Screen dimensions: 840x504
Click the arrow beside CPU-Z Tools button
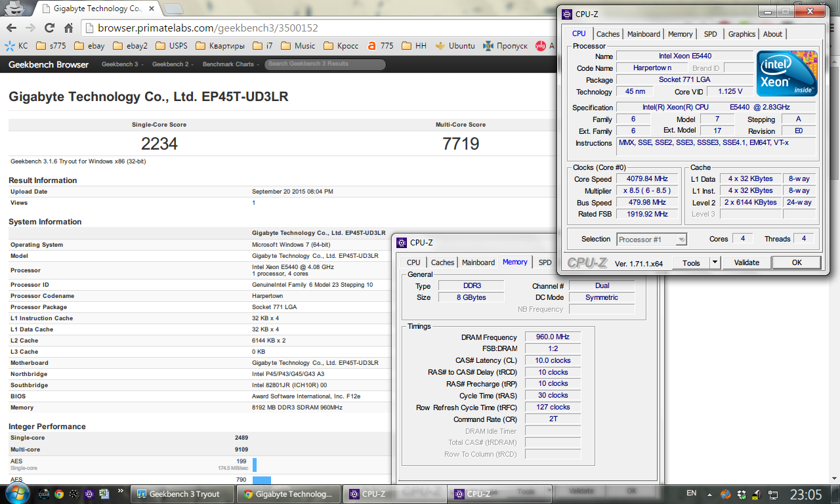click(x=715, y=262)
